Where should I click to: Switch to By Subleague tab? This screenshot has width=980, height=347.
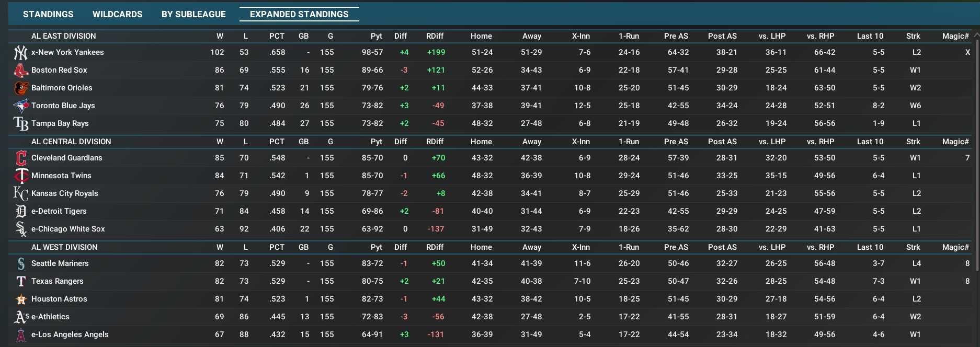pyautogui.click(x=193, y=14)
